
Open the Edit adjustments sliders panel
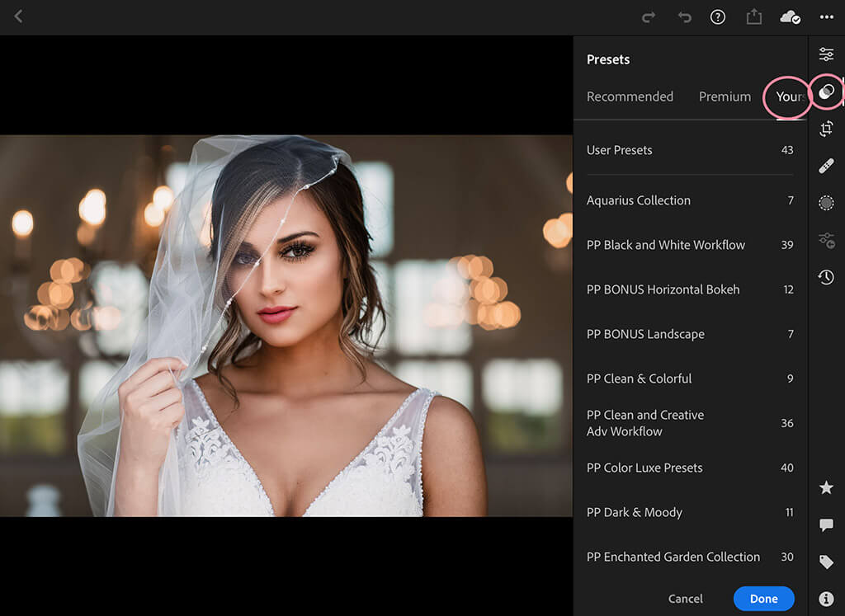coord(826,54)
